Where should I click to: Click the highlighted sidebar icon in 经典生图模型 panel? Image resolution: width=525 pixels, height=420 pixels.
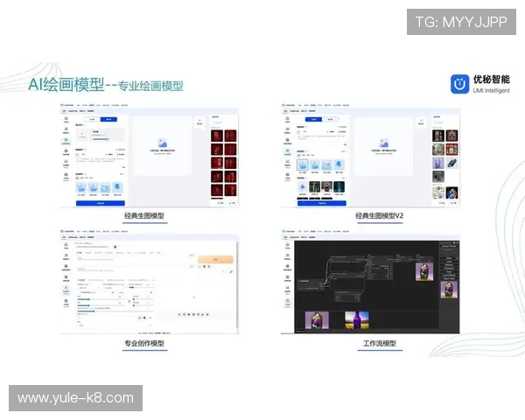[66, 142]
